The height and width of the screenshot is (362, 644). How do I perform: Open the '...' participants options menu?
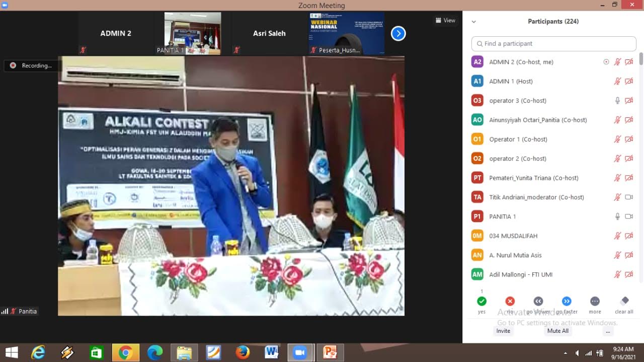click(x=608, y=331)
